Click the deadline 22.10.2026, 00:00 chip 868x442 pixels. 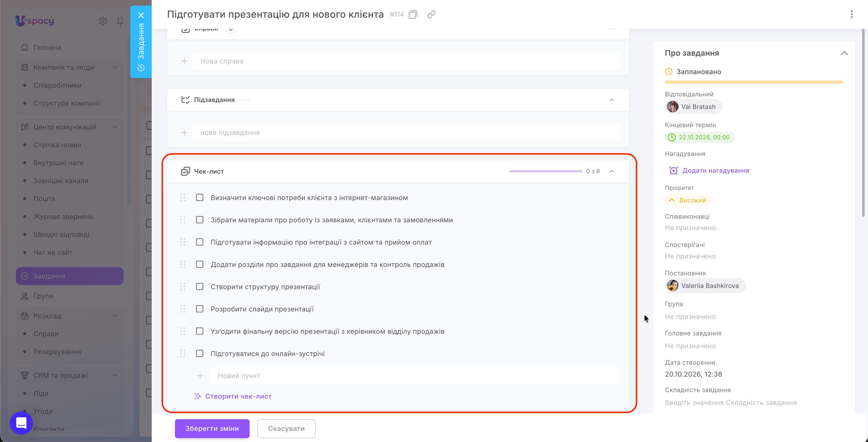pyautogui.click(x=700, y=138)
